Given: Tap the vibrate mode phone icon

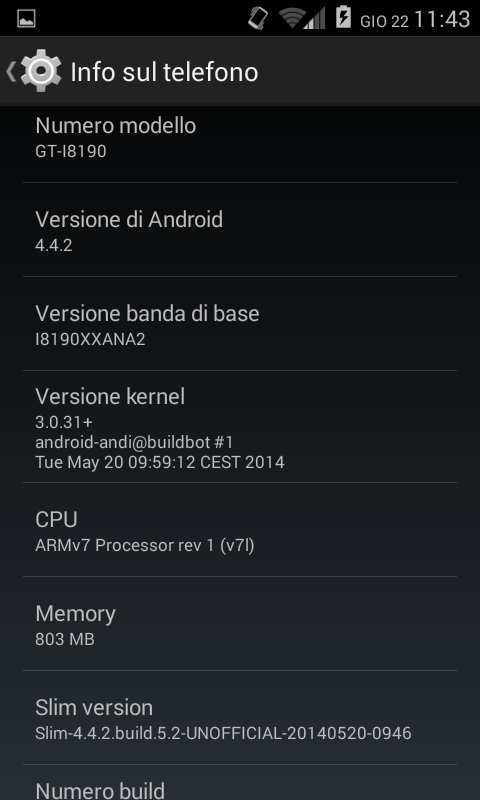Looking at the screenshot, I should [258, 18].
